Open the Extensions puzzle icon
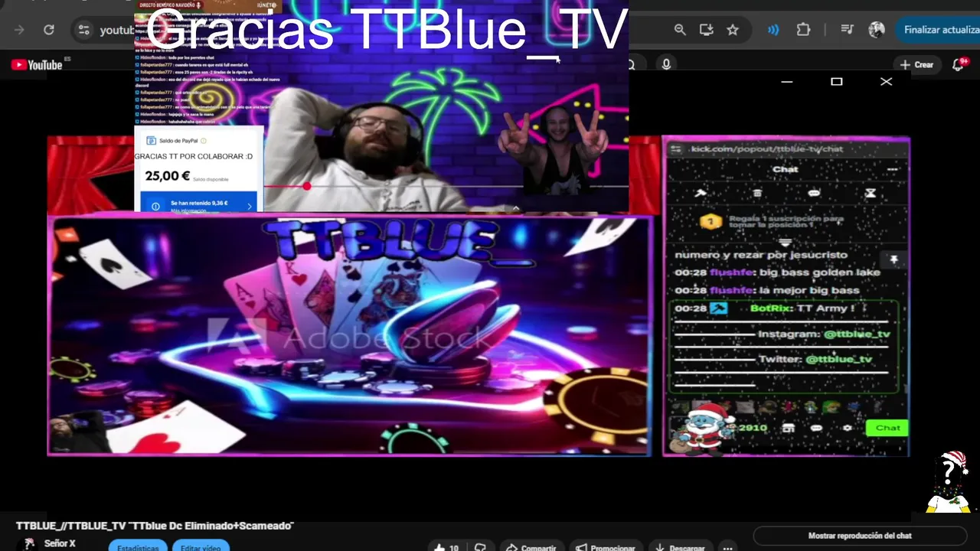980x551 pixels. (x=803, y=30)
